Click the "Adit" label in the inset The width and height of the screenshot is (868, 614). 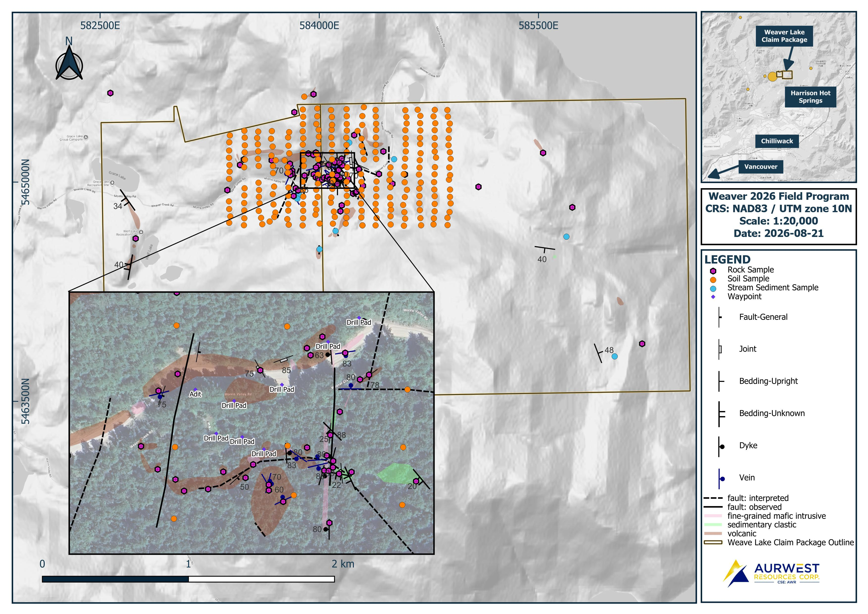coord(196,394)
